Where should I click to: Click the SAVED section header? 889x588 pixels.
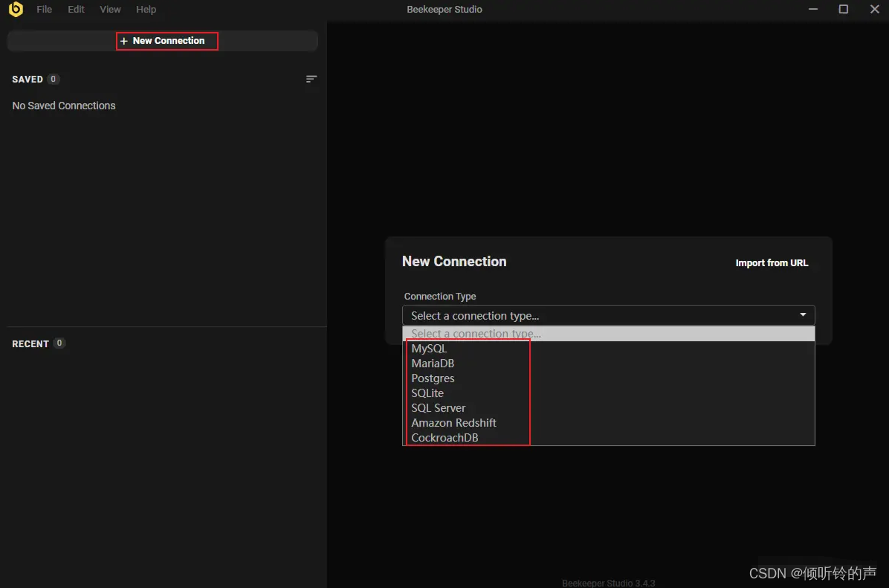28,80
